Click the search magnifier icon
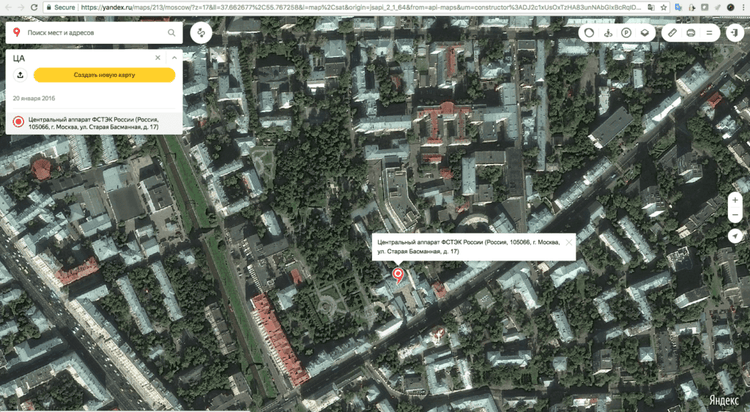Viewport: 750px width, 412px height. pos(171,33)
